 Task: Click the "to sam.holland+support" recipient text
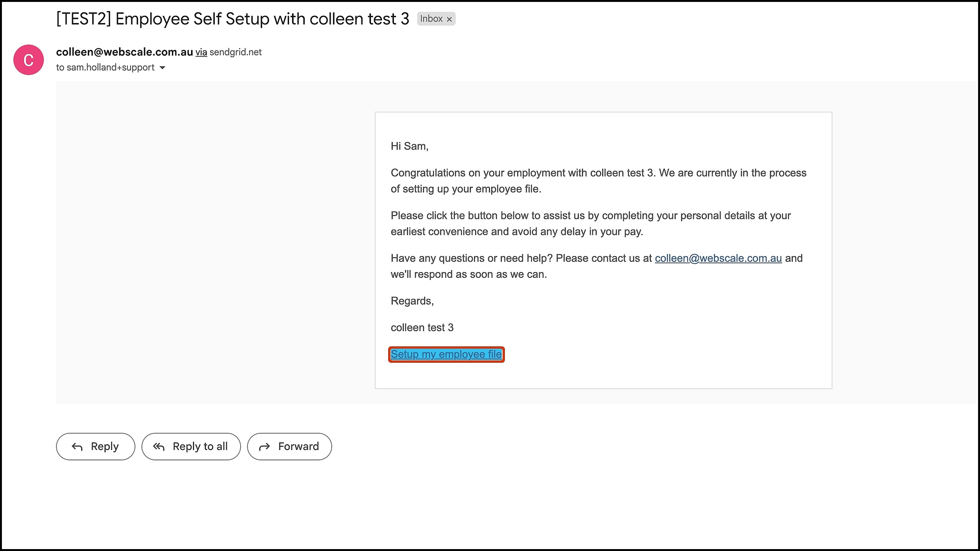click(105, 67)
